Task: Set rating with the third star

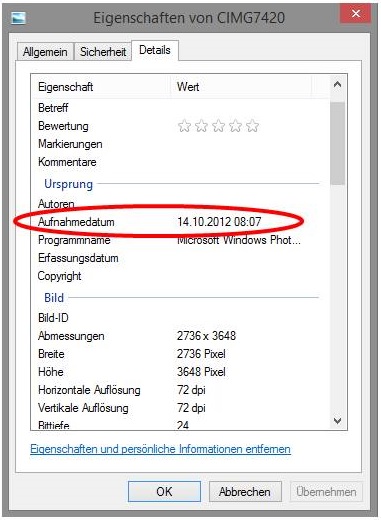Action: pos(218,126)
